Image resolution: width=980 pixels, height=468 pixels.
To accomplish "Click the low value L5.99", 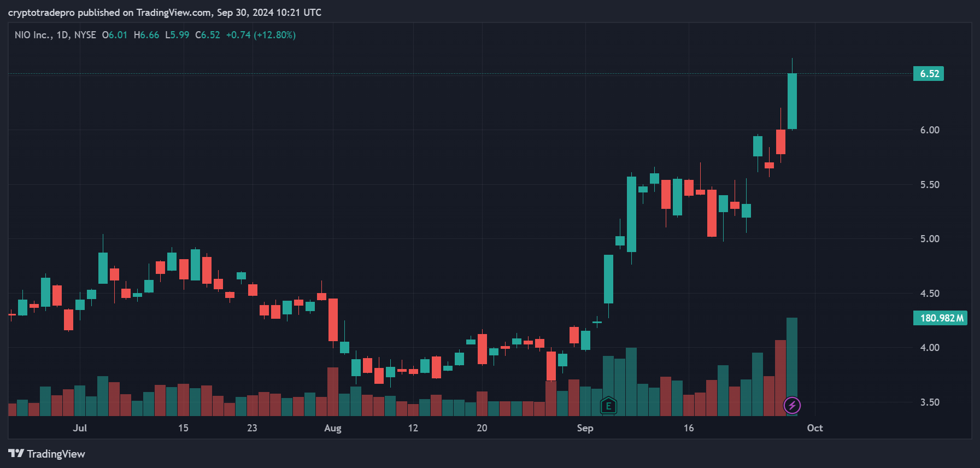I will click(x=177, y=35).
